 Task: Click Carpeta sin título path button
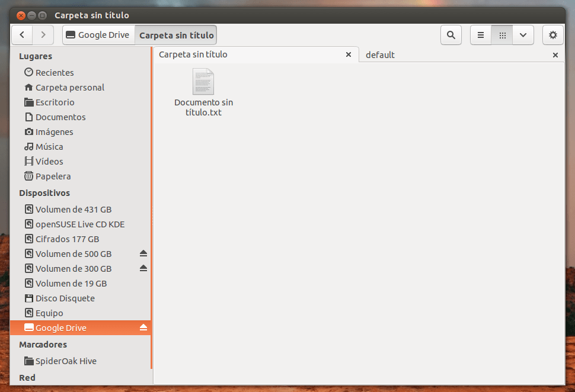tap(176, 35)
